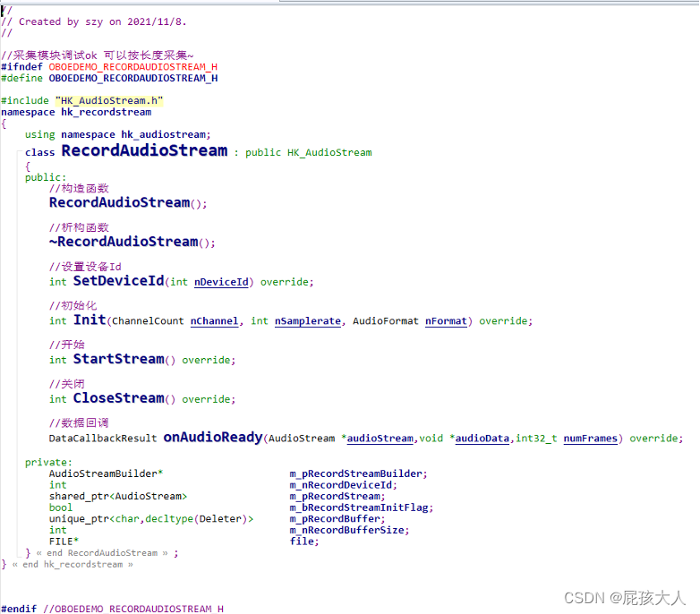The image size is (700, 614).
Task: Click the annotation "« end hk_recordstream »"
Action: pyautogui.click(x=73, y=565)
